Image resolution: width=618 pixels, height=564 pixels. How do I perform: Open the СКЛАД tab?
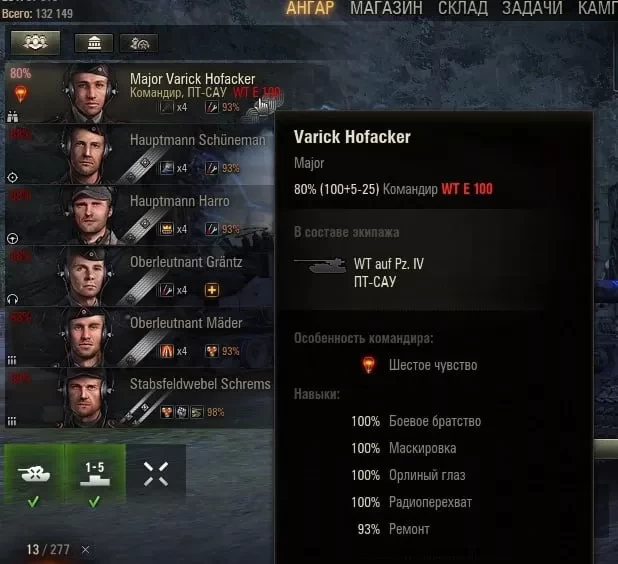463,8
